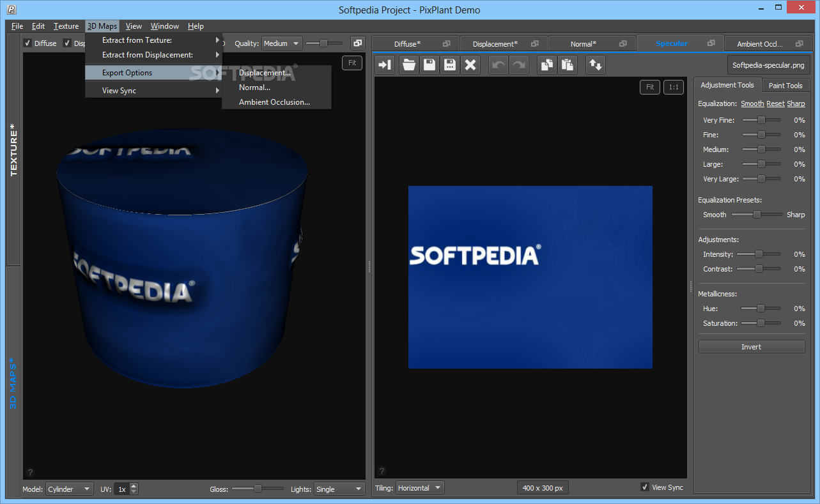Switch to the Normal* map tab
820x504 pixels.
(x=591, y=44)
